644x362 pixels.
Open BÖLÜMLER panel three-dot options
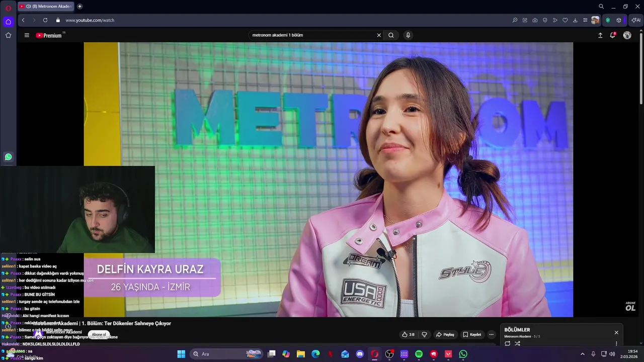616,343
